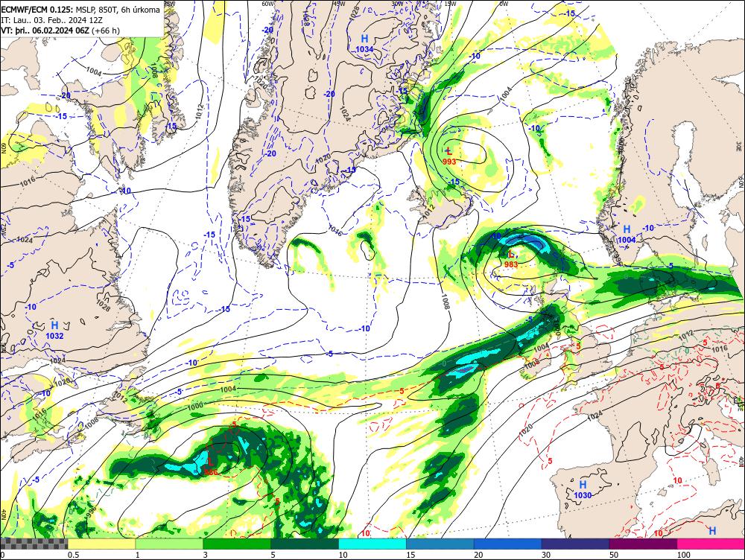Select the yellow 0.5–1 legend swatch
Image resolution: width=745 pixels, height=560 pixels.
[101, 544]
